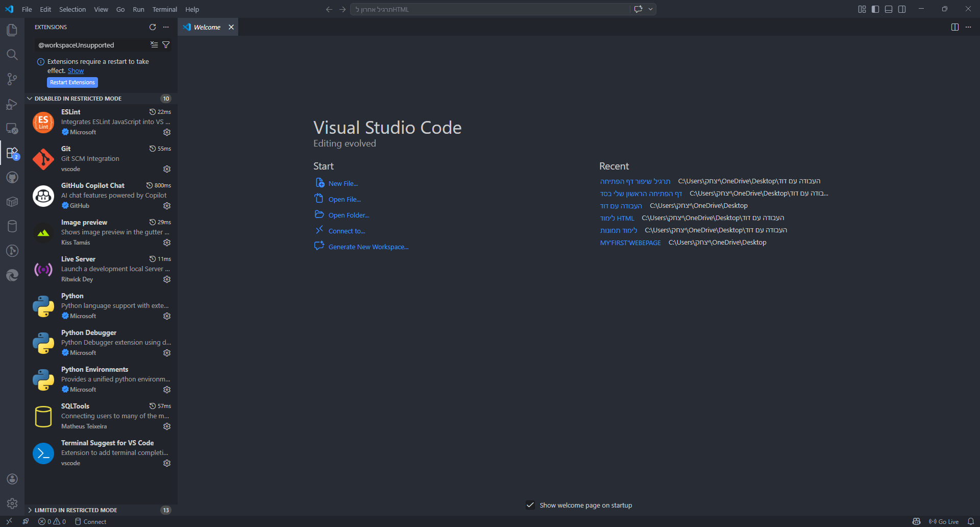Viewport: 980px width, 527px height.
Task: Click the filter extensions funnel icon
Action: click(x=166, y=45)
